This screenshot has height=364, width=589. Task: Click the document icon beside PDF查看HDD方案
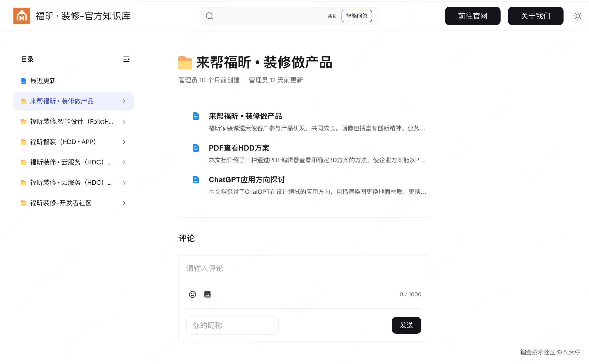pos(196,148)
